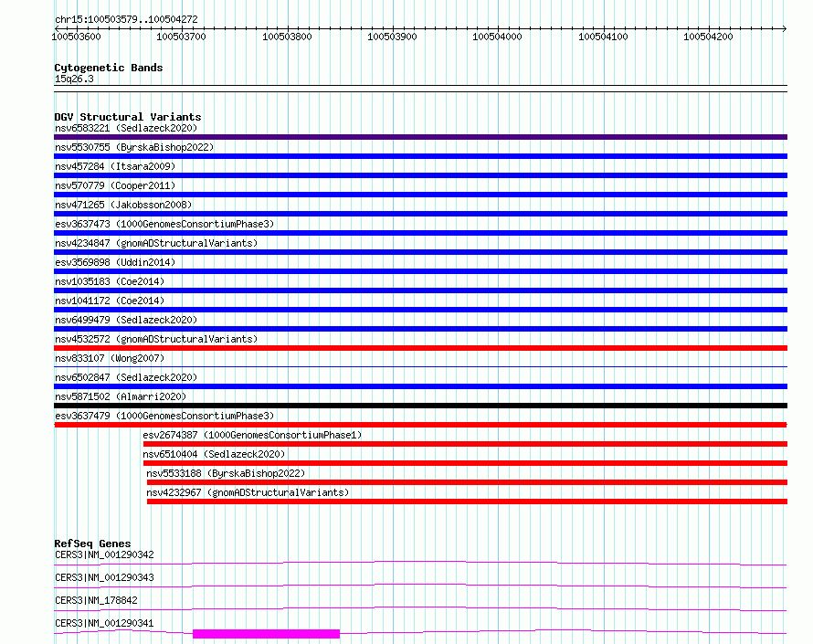813x644 pixels.
Task: Open CERS3|NM_001290341 transcript label
Action: point(104,623)
